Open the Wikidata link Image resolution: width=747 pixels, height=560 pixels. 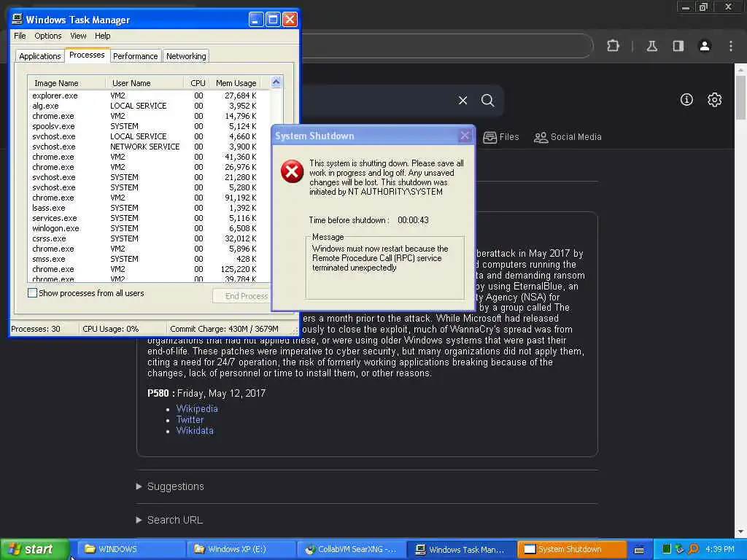coord(195,430)
